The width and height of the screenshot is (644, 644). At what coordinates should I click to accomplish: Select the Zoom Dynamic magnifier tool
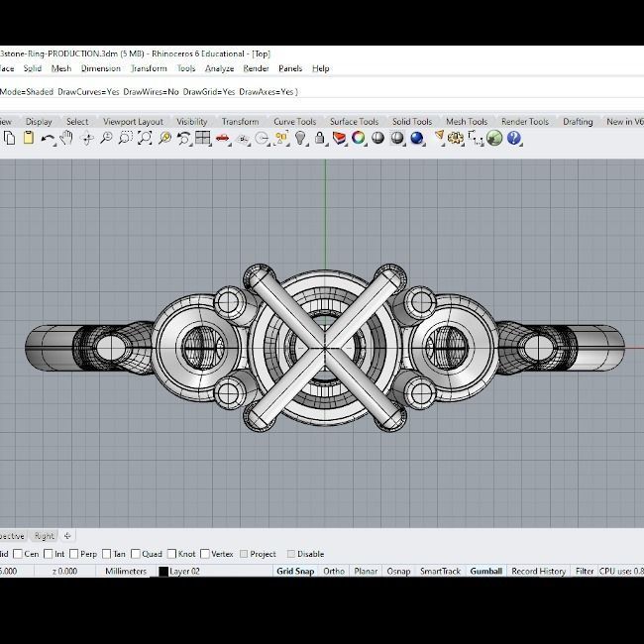tap(106, 138)
